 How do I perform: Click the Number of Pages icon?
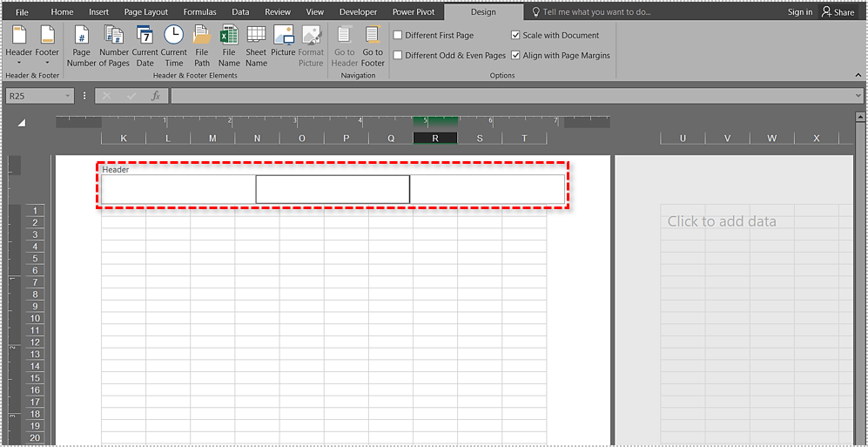(114, 45)
